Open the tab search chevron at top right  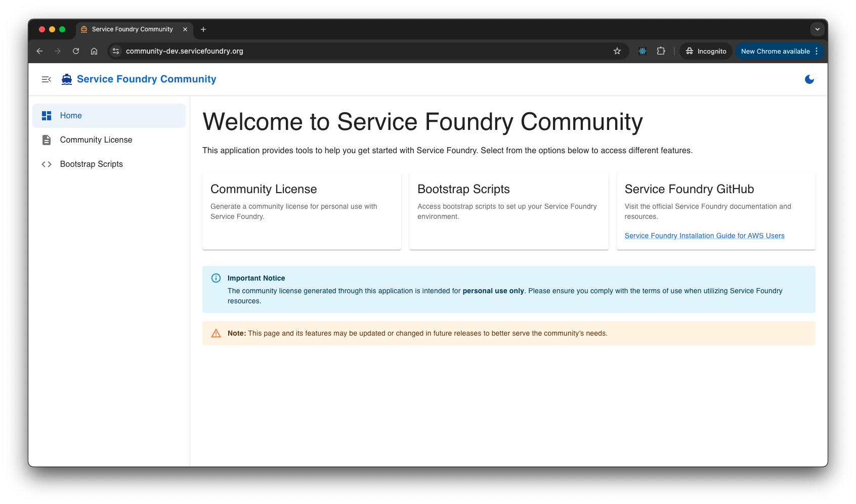click(818, 29)
